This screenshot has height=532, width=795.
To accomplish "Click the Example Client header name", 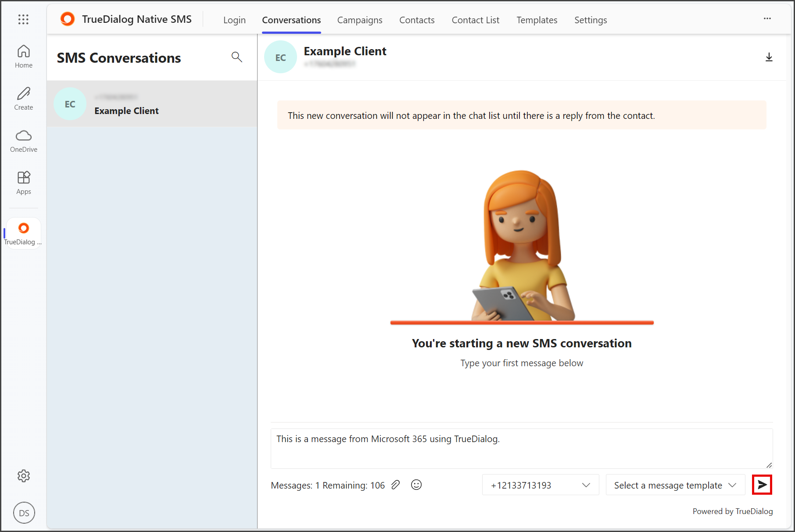I will (x=345, y=51).
